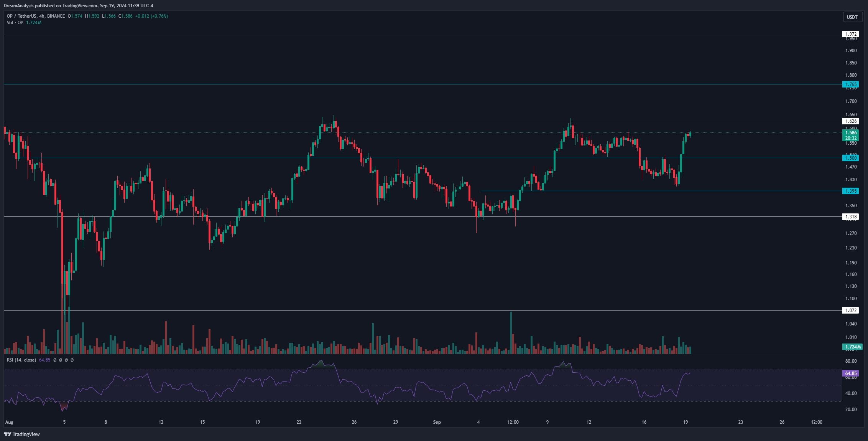Click the 1.072 bottom line price label
The image size is (868, 441).
[850, 311]
